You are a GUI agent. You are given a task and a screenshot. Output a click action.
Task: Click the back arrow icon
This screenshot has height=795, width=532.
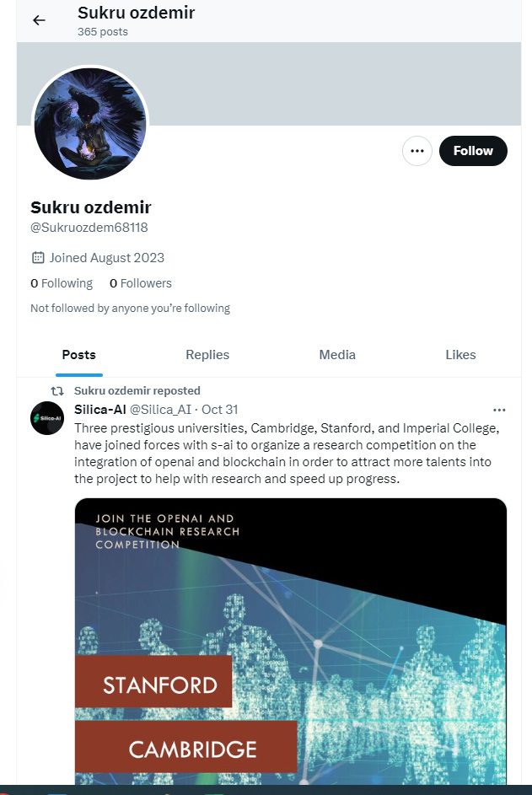39,20
